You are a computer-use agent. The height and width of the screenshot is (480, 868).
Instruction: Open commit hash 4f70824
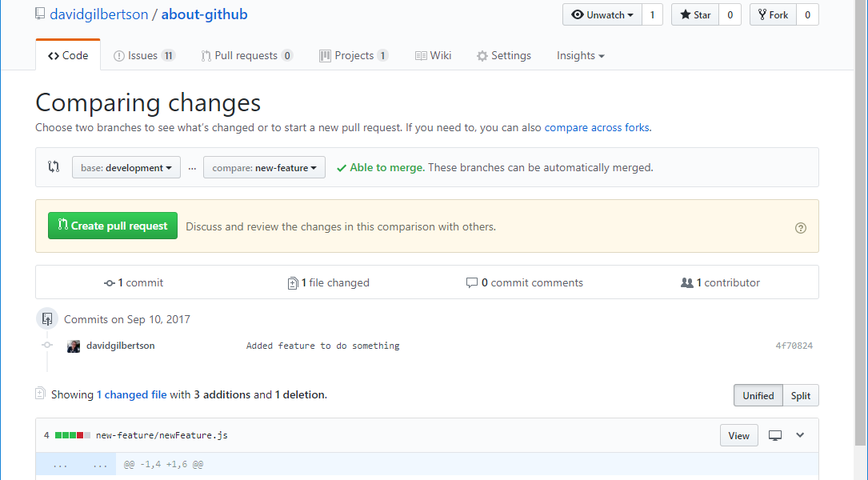pyautogui.click(x=794, y=346)
